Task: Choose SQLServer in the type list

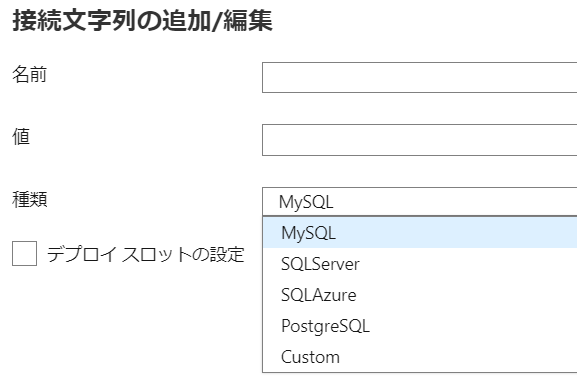Action: click(x=420, y=264)
